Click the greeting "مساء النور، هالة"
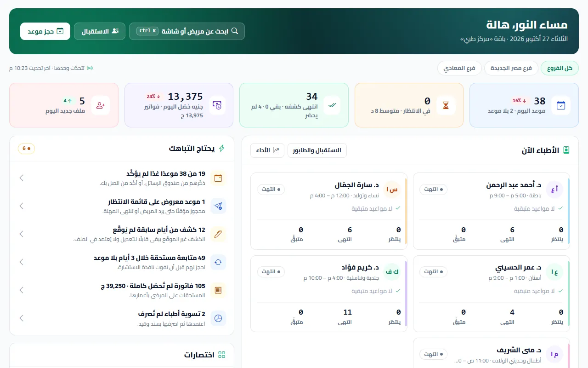Screen dimensions: 588x368 tap(527, 25)
